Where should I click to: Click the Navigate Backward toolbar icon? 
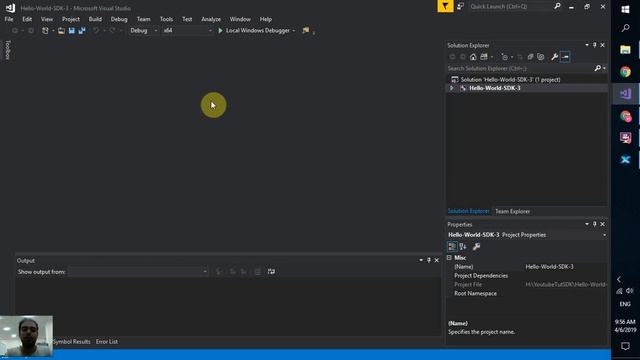[x=15, y=31]
